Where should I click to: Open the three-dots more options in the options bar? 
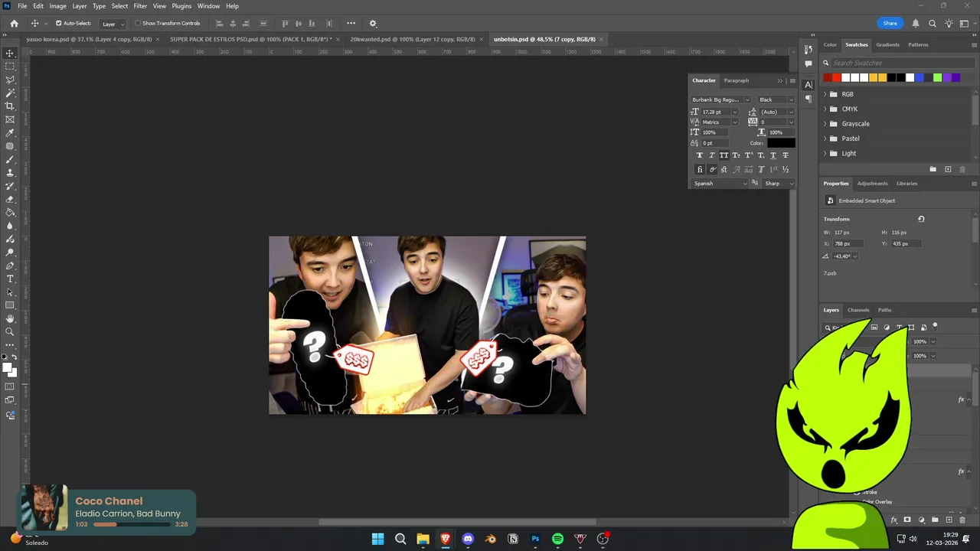[351, 24]
